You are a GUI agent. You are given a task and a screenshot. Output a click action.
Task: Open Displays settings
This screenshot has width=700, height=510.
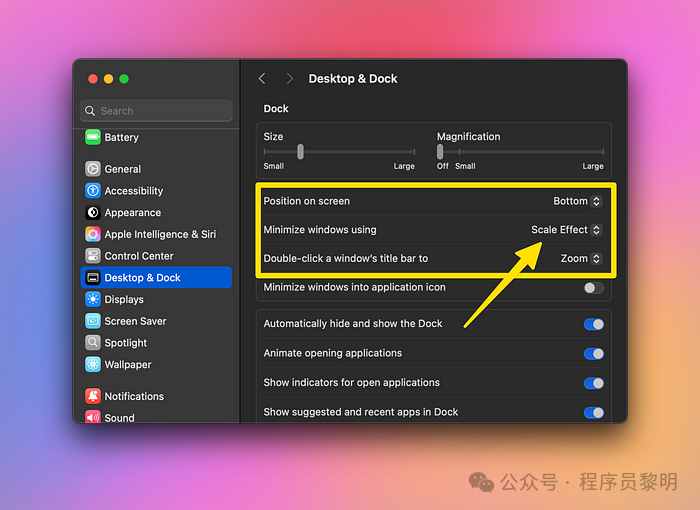pos(156,299)
